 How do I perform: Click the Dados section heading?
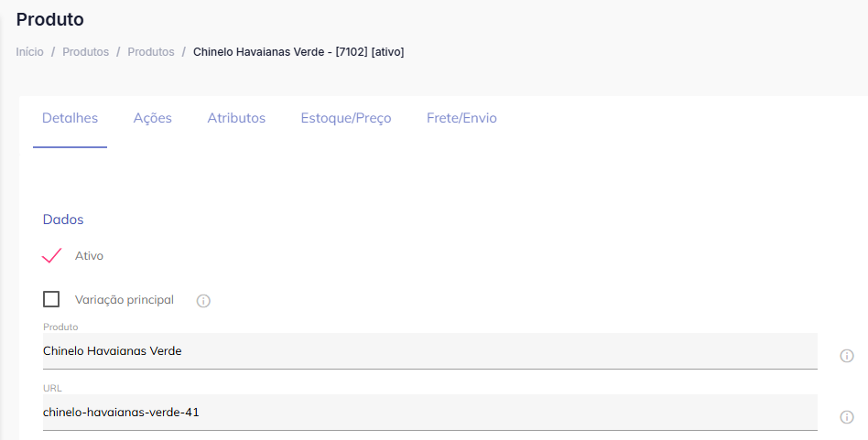point(63,220)
